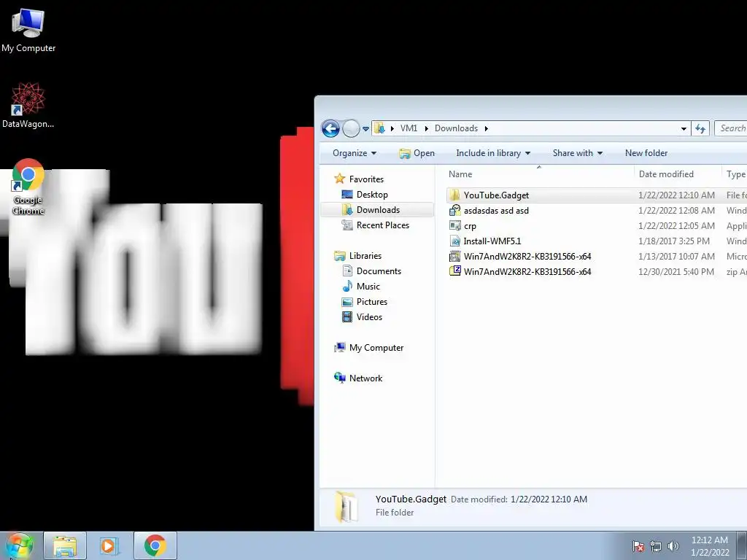Click crp application icon
Image resolution: width=747 pixels, height=560 pixels.
pos(455,226)
